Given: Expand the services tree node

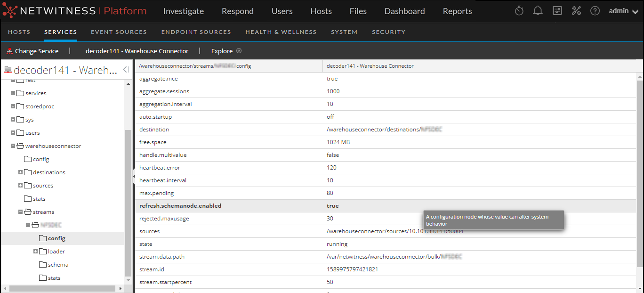Looking at the screenshot, I should [13, 93].
